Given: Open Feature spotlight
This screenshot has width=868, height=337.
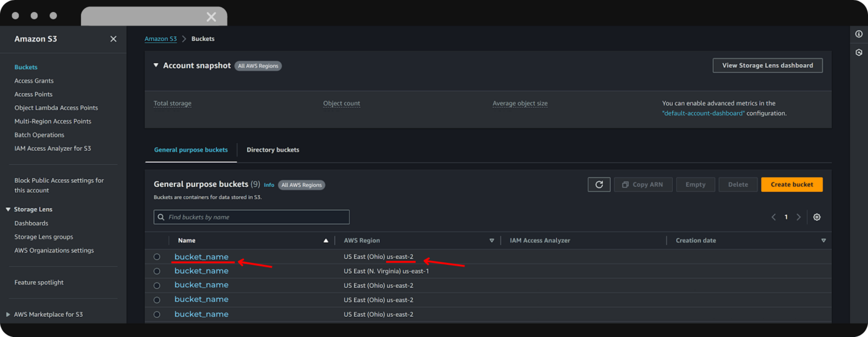Looking at the screenshot, I should click(x=39, y=282).
